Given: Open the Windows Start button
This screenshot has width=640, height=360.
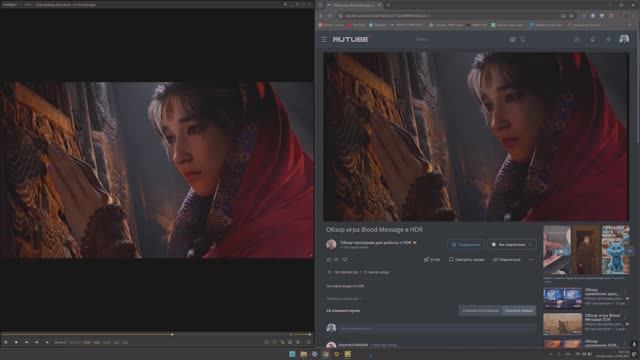Looking at the screenshot, I should click(292, 354).
